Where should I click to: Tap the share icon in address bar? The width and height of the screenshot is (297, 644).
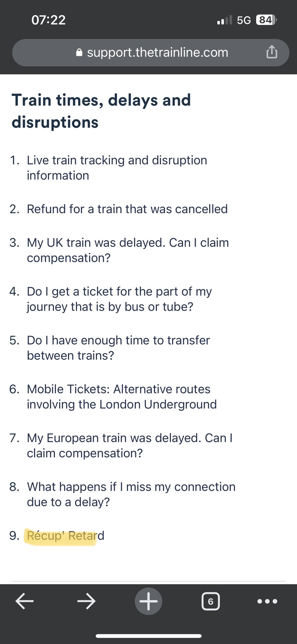click(x=272, y=52)
